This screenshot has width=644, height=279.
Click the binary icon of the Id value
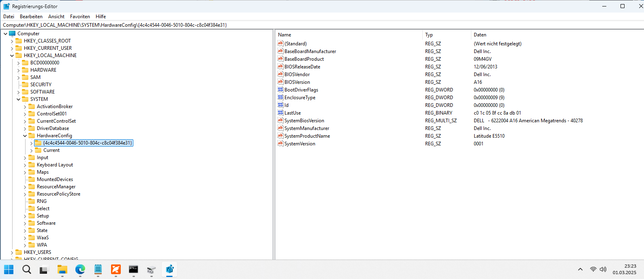click(x=280, y=105)
